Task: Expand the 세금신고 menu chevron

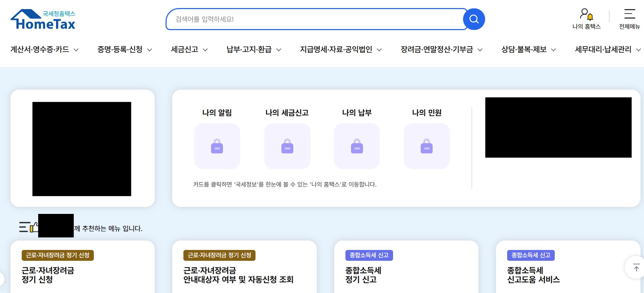Action: pyautogui.click(x=205, y=50)
